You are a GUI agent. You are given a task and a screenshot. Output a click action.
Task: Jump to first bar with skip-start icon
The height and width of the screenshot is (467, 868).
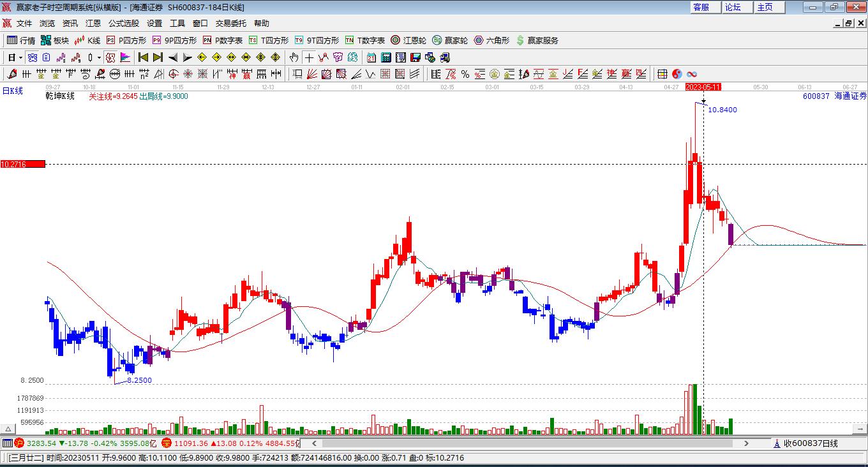(144, 57)
